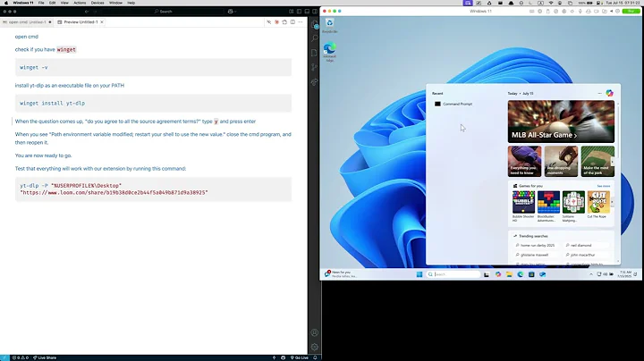
Task: Open the Window menu in macOS menu bar
Action: point(115,3)
